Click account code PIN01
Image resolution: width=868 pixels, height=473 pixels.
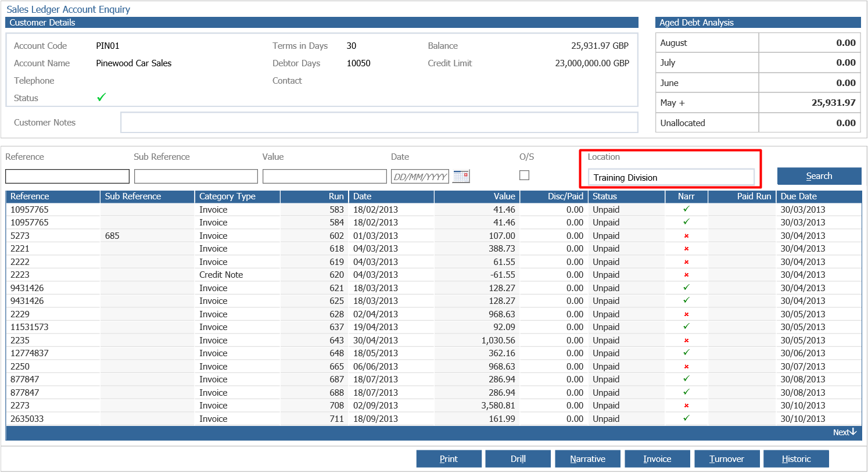(107, 46)
